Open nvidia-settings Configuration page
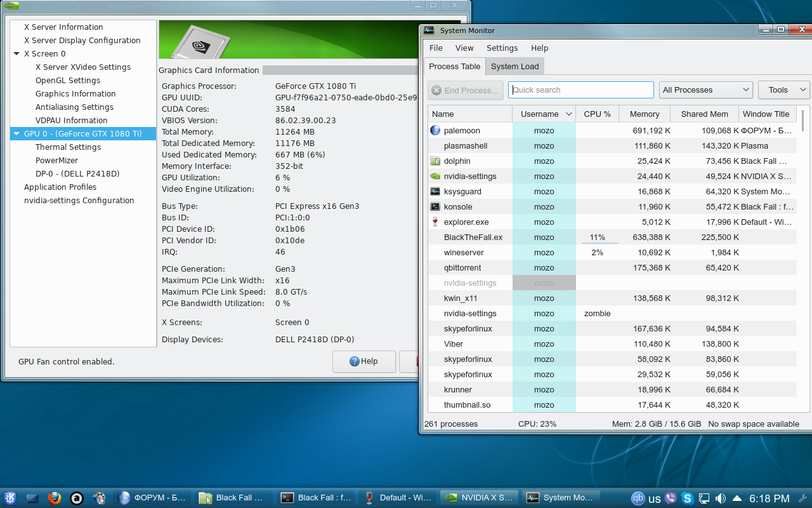Screen dimensions: 812x508 pyautogui.click(x=79, y=201)
